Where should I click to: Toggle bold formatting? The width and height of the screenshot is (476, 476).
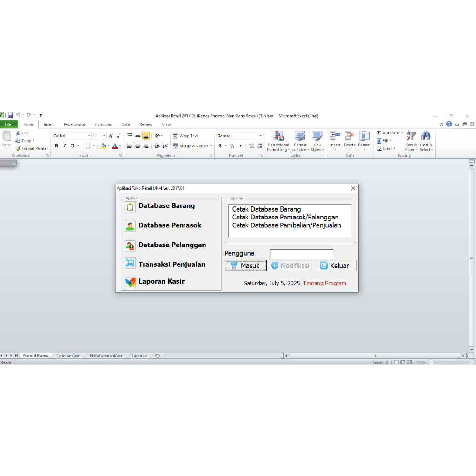pyautogui.click(x=56, y=145)
